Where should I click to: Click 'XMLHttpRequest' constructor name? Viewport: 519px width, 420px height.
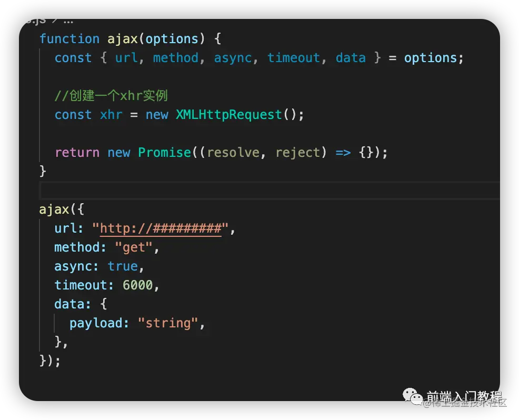229,115
